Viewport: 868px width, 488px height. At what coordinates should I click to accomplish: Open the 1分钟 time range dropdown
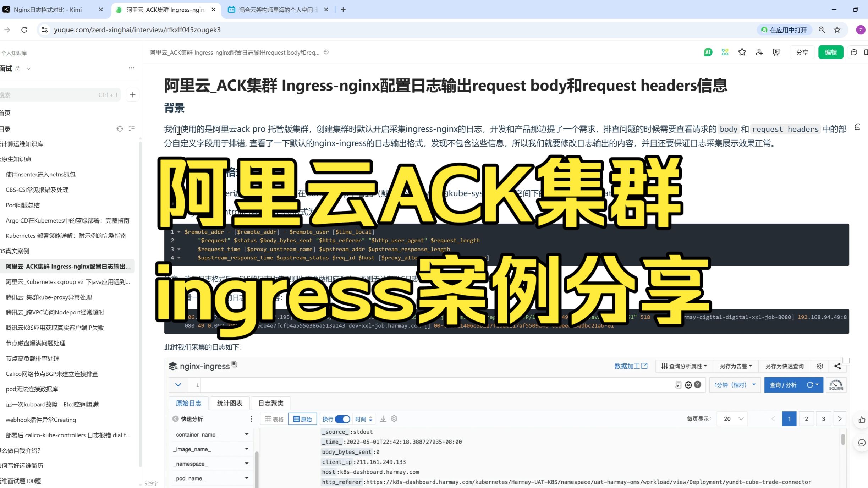click(735, 385)
